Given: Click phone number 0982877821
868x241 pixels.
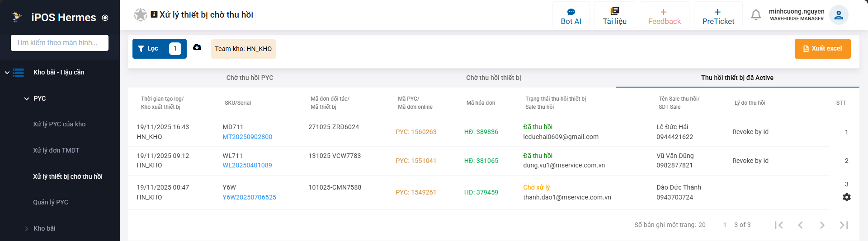Looking at the screenshot, I should (675, 165).
